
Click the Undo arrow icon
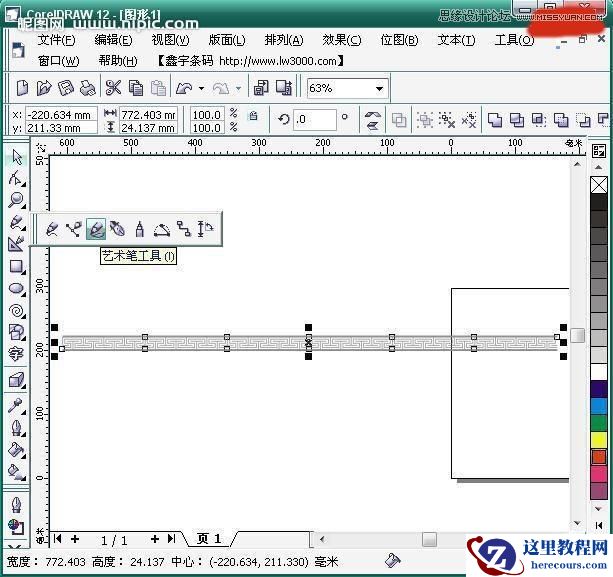184,88
